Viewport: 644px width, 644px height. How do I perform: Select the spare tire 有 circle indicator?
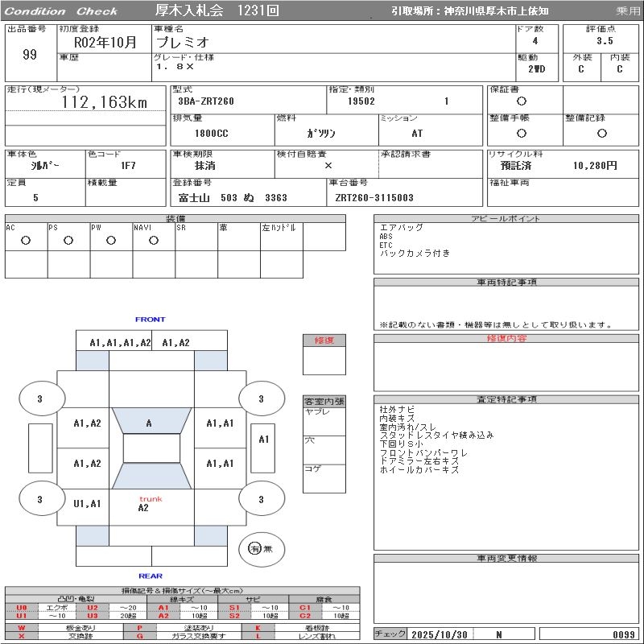pyautogui.click(x=255, y=549)
